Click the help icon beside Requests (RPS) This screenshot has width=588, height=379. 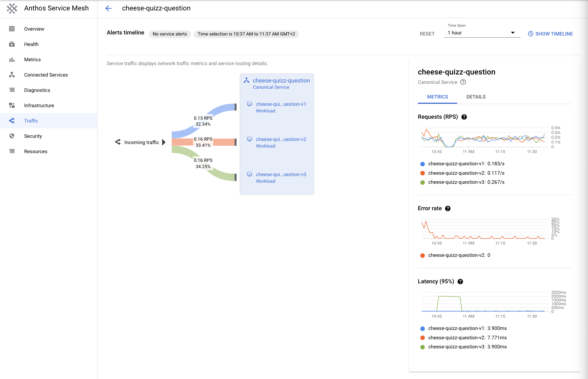464,117
